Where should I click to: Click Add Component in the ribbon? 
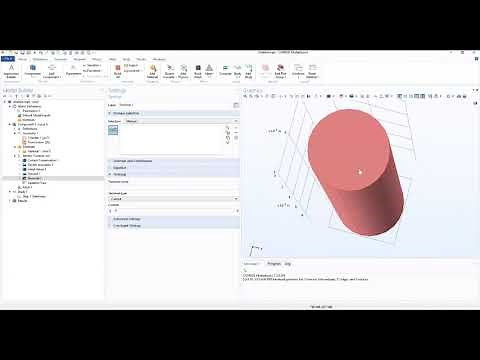click(51, 71)
